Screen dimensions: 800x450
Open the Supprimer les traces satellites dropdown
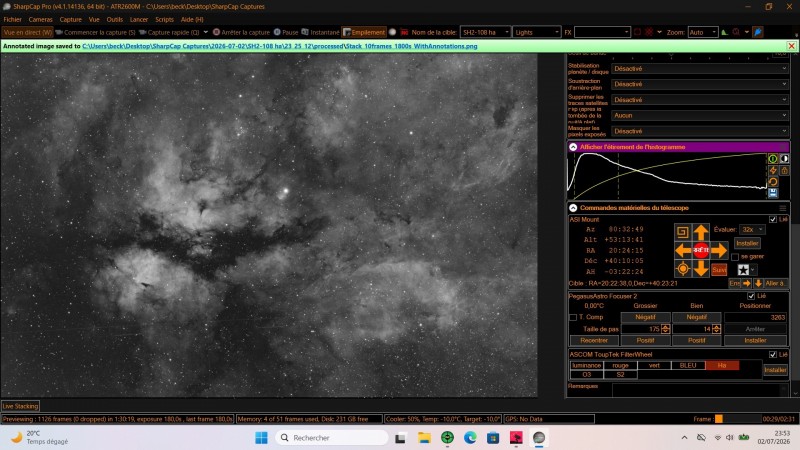pos(699,100)
